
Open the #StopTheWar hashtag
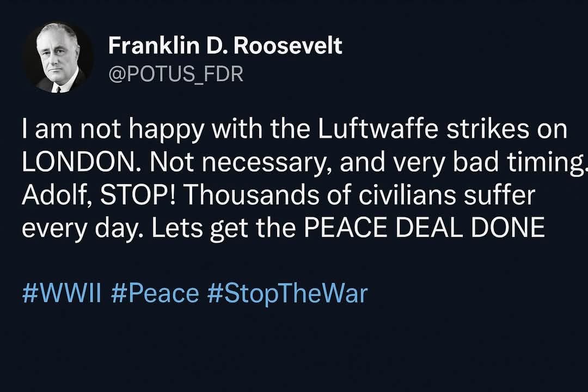[287, 293]
